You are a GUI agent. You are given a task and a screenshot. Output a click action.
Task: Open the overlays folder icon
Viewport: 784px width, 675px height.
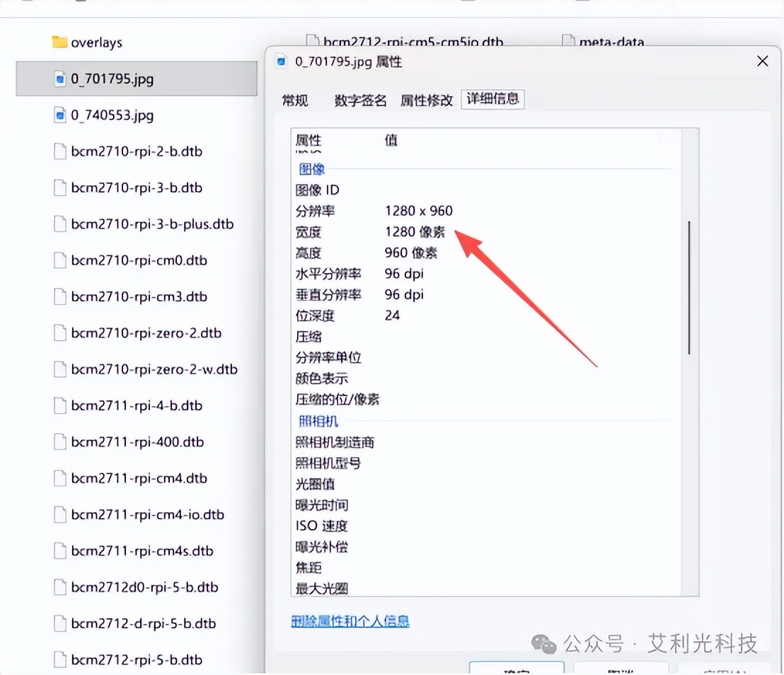pyautogui.click(x=59, y=42)
